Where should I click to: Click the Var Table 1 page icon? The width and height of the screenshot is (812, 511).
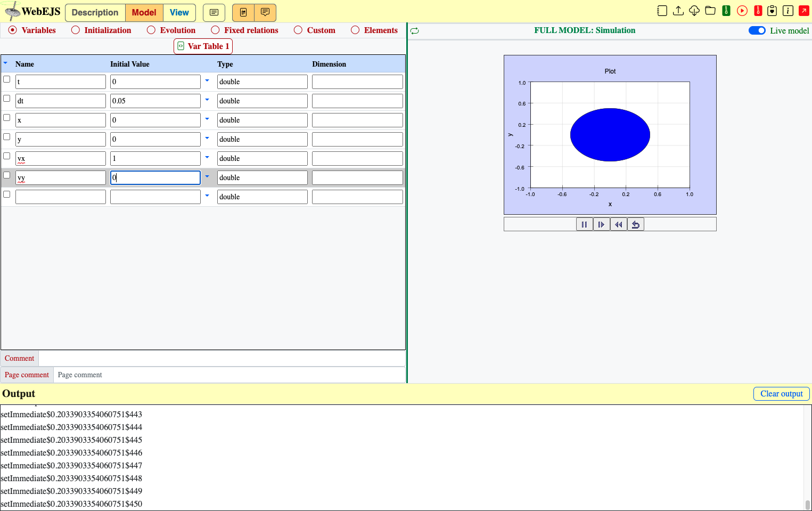[x=181, y=46]
